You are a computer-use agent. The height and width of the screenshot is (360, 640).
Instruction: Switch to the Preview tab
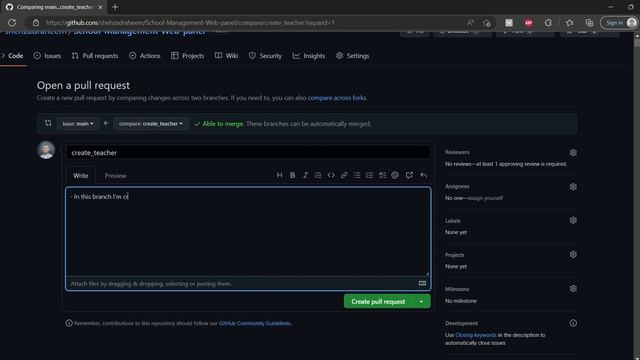[x=116, y=176]
